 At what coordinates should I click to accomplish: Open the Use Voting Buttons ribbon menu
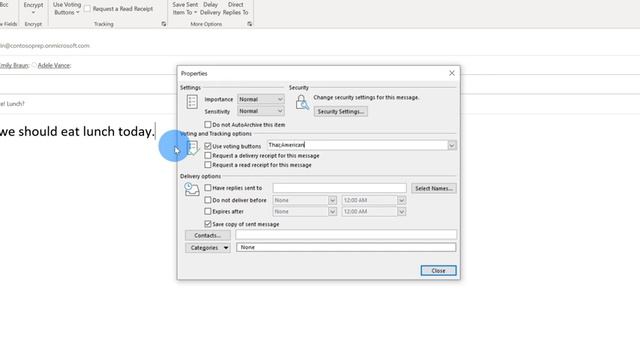coord(67,8)
